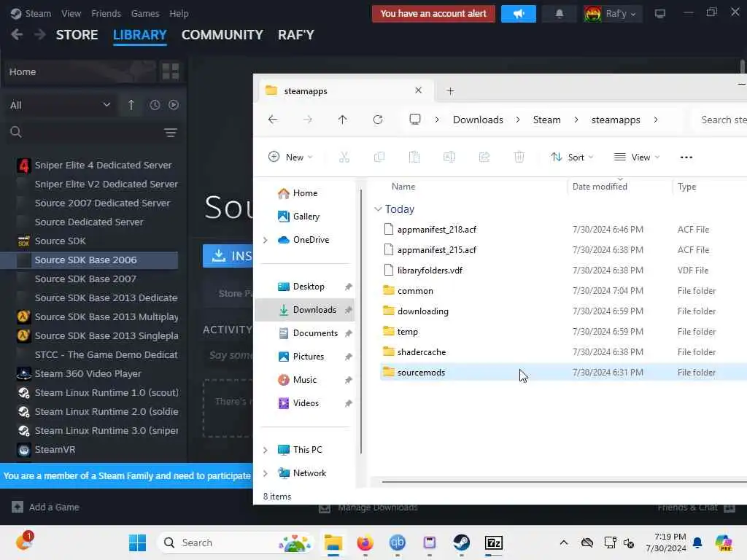747x560 pixels.
Task: Go forward with Steam's forward arrow
Action: pos(40,34)
